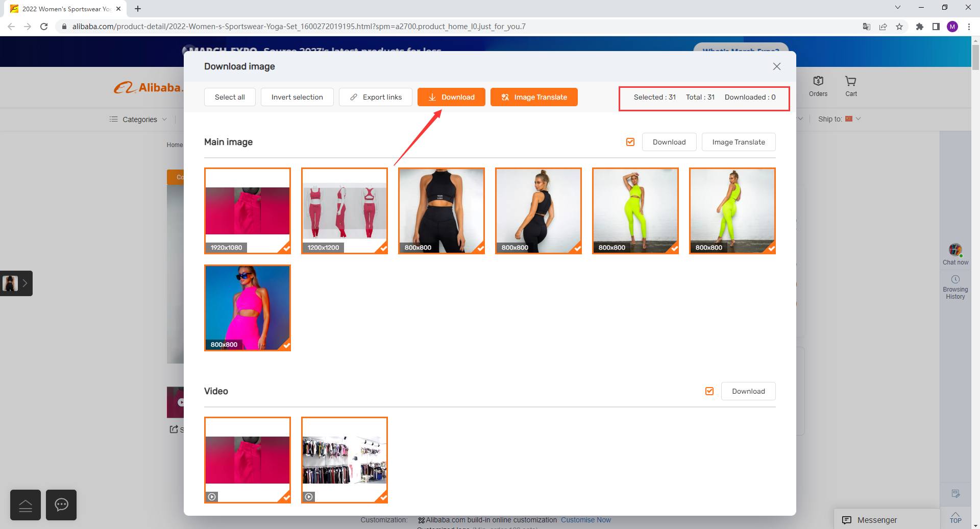Open the Messenger panel
Image resolution: width=980 pixels, height=529 pixels.
(887, 520)
